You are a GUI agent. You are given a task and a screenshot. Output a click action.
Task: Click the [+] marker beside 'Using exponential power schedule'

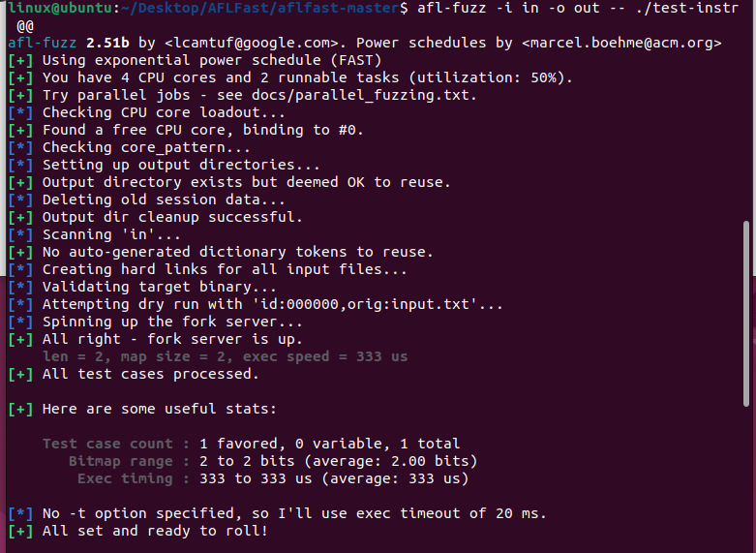pos(20,61)
